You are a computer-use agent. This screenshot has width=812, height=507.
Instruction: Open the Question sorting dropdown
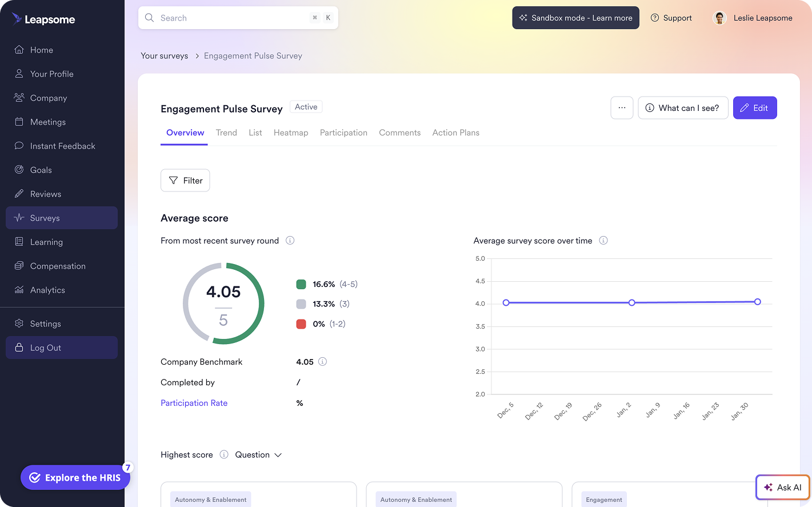[258, 454]
